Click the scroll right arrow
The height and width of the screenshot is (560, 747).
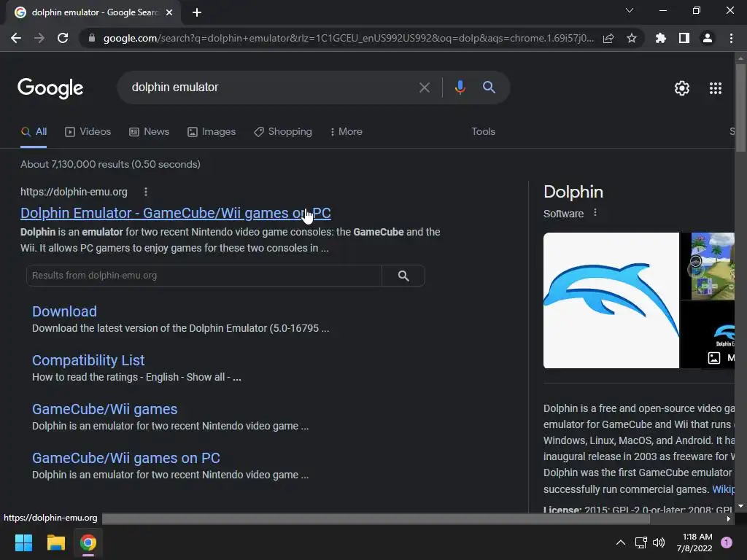point(729,519)
